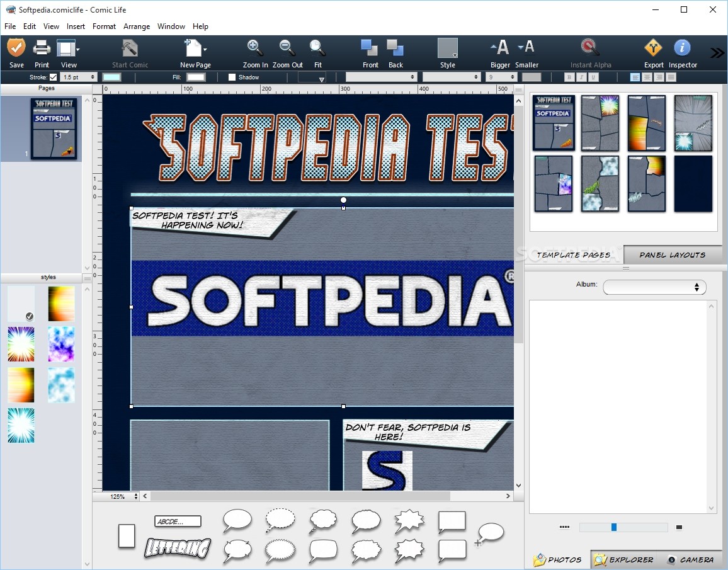Show more toolbar items chevron
Image resolution: width=728 pixels, height=570 pixels.
tap(717, 52)
